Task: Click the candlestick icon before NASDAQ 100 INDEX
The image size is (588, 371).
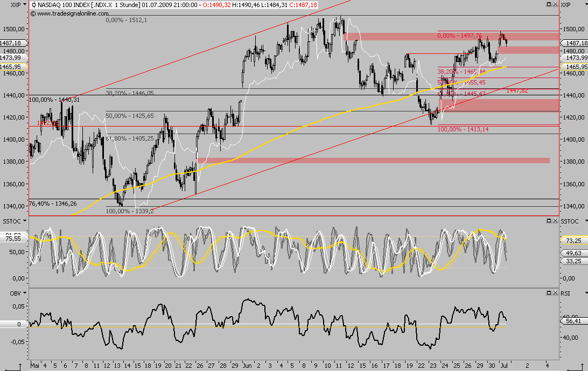Action: click(34, 5)
